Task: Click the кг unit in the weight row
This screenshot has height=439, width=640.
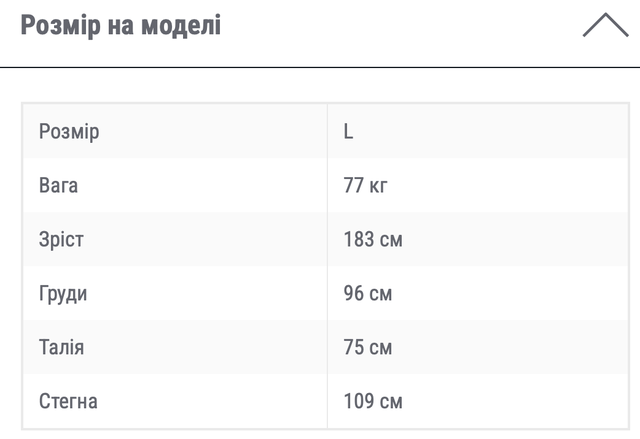Action: pos(378,186)
